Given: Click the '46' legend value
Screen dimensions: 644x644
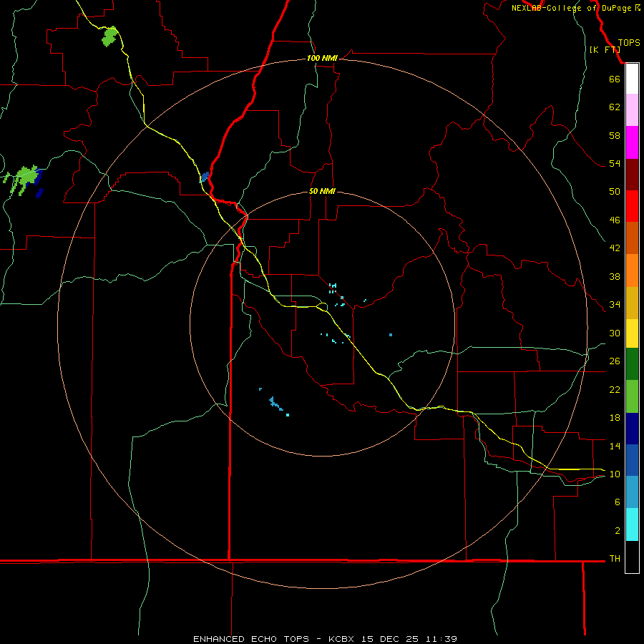Looking at the screenshot, I should click(615, 220).
